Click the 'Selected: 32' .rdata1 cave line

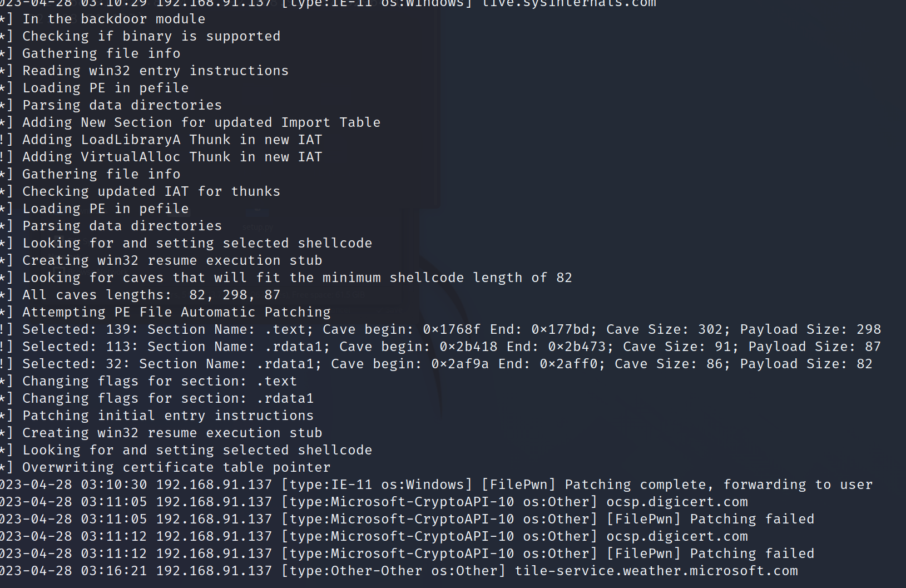[x=437, y=364]
